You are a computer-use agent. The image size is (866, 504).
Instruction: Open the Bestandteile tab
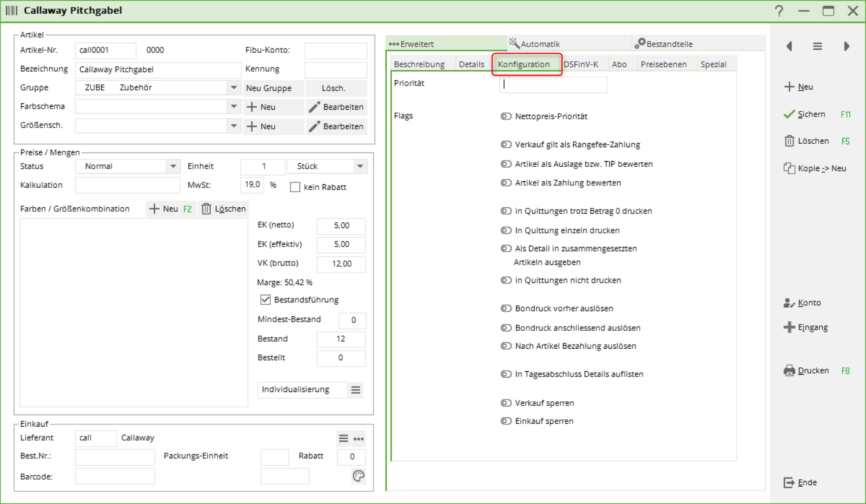(669, 44)
